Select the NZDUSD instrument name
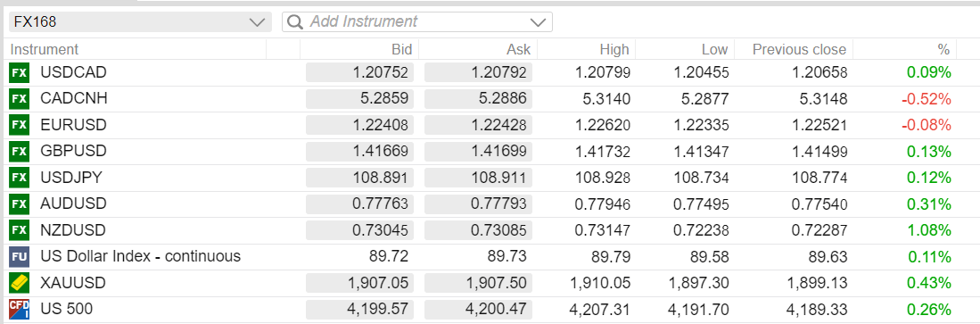Screen dimensions: 980x324 [x=73, y=230]
